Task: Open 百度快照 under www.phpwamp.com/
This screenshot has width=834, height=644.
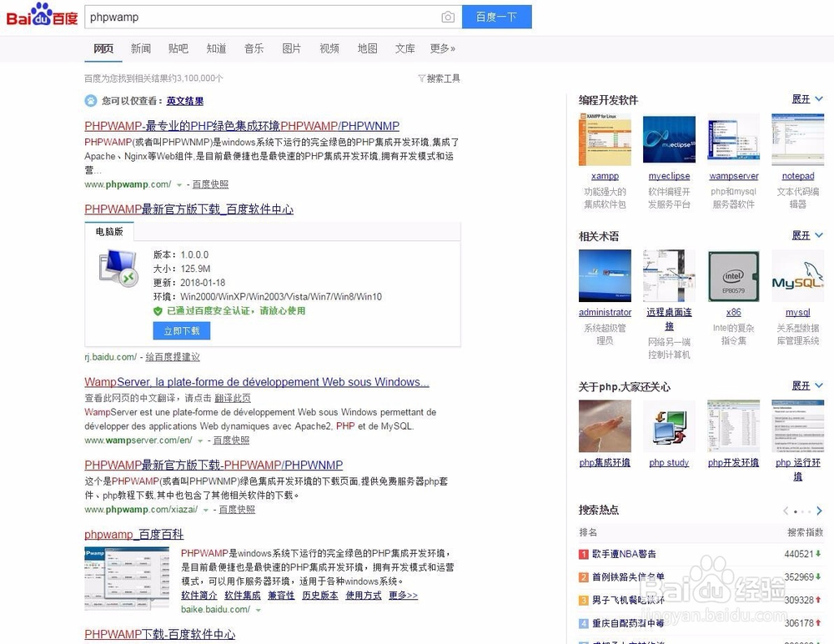Action: 210,184
